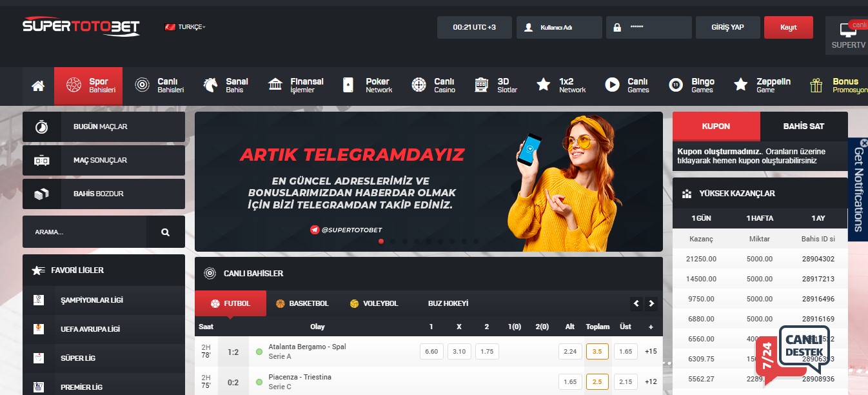Switch to FUTBOL live tab
The image size is (868, 395).
tap(230, 303)
